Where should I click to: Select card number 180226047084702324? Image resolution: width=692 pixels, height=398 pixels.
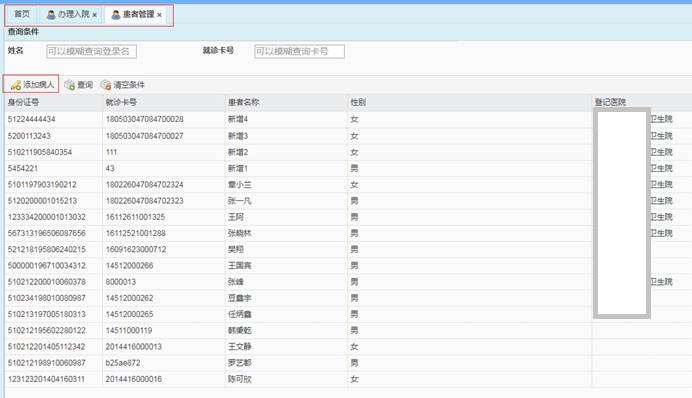tap(144, 184)
